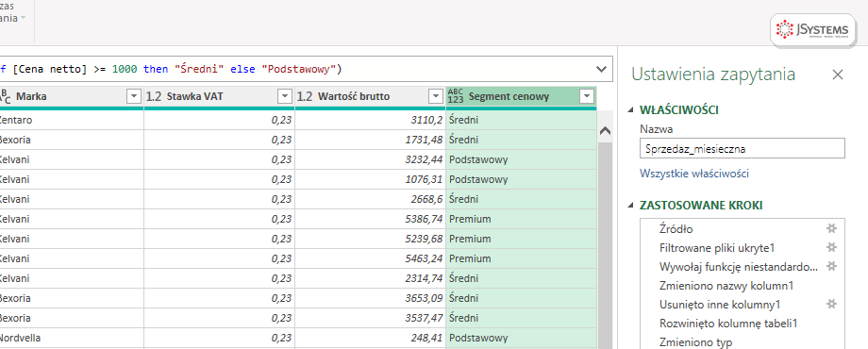This screenshot has width=868, height=349.
Task: Click the cell with value 3232,44
Action: pyautogui.click(x=371, y=159)
